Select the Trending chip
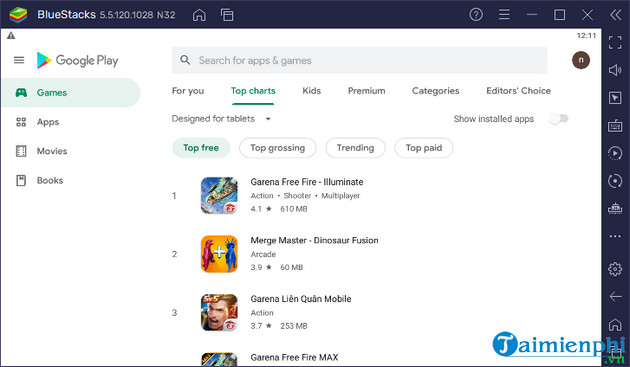 (x=355, y=148)
